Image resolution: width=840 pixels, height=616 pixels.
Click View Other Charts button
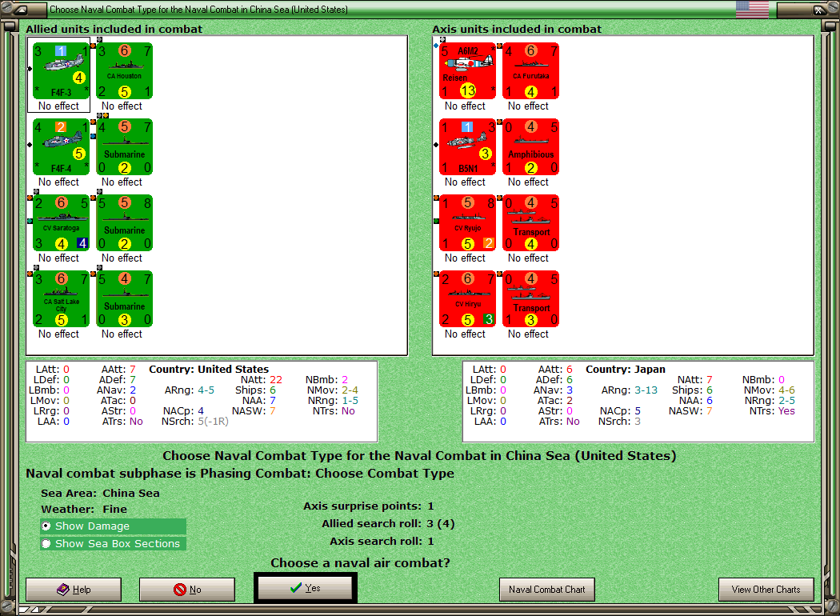(766, 590)
